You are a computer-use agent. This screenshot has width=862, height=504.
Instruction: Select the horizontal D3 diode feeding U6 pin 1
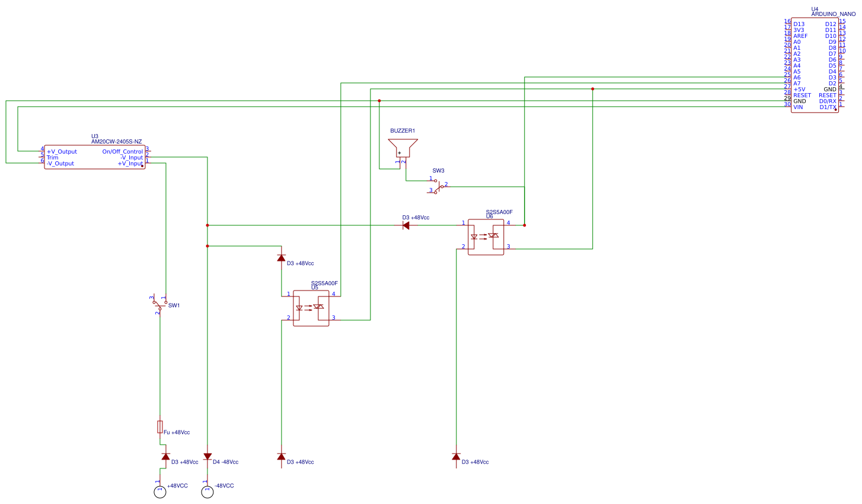(x=406, y=225)
